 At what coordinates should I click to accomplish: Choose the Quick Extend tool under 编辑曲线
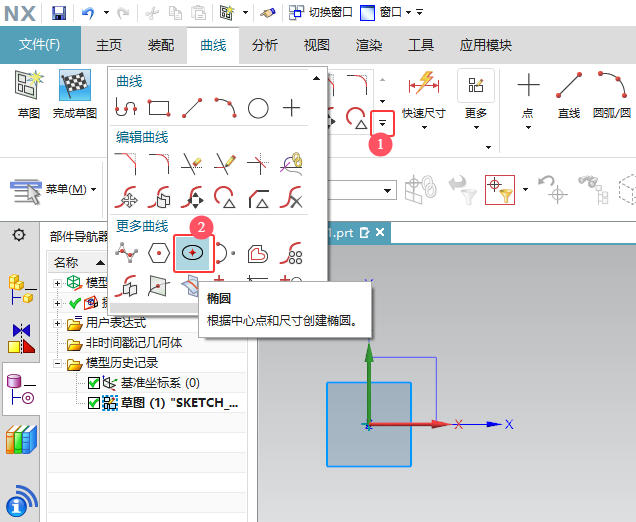[x=225, y=163]
